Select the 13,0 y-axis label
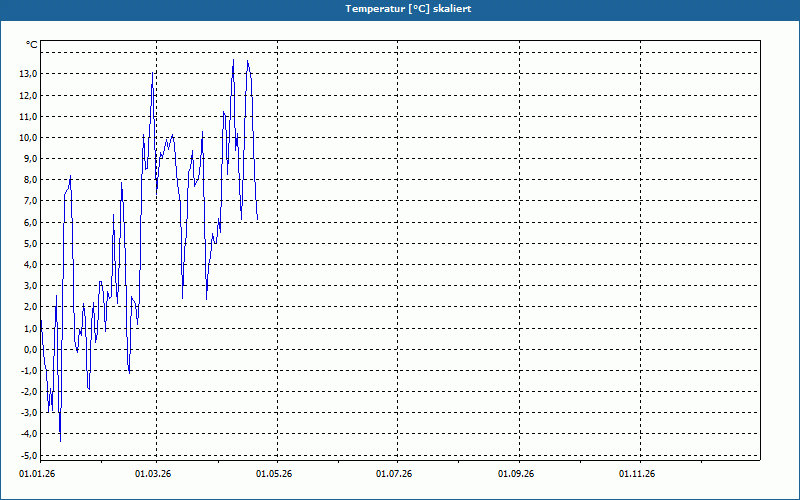800x500 pixels. (28, 74)
